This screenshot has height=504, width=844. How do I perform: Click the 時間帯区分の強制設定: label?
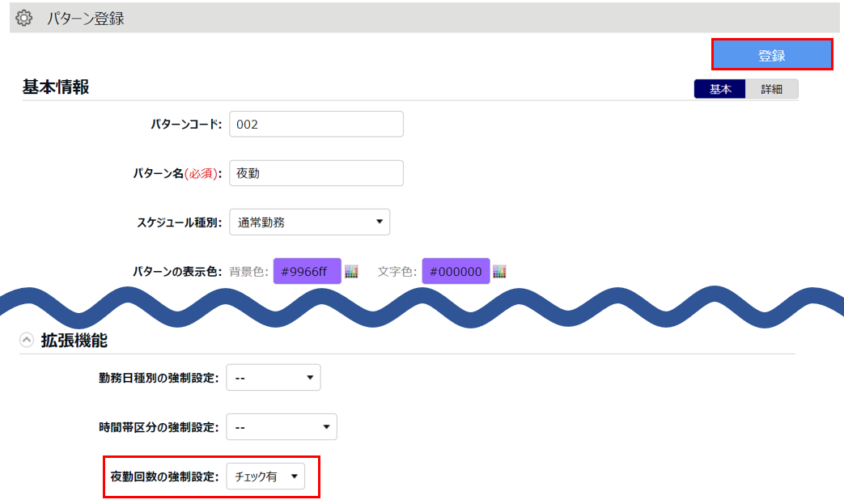pyautogui.click(x=159, y=427)
